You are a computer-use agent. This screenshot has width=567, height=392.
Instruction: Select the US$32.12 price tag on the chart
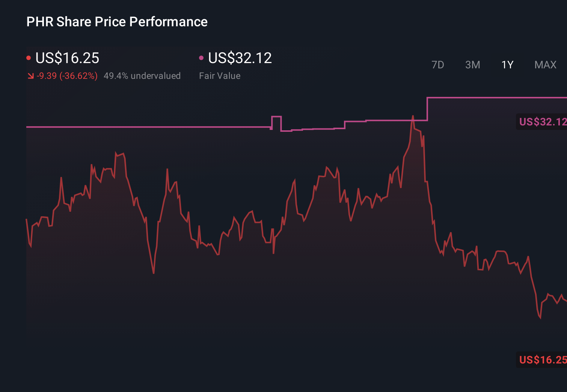542,122
